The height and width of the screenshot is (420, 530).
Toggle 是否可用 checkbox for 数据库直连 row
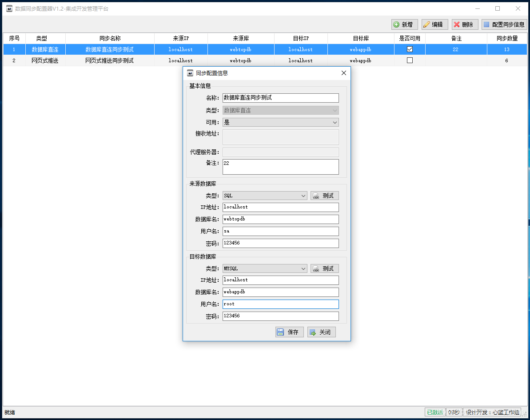(x=410, y=49)
